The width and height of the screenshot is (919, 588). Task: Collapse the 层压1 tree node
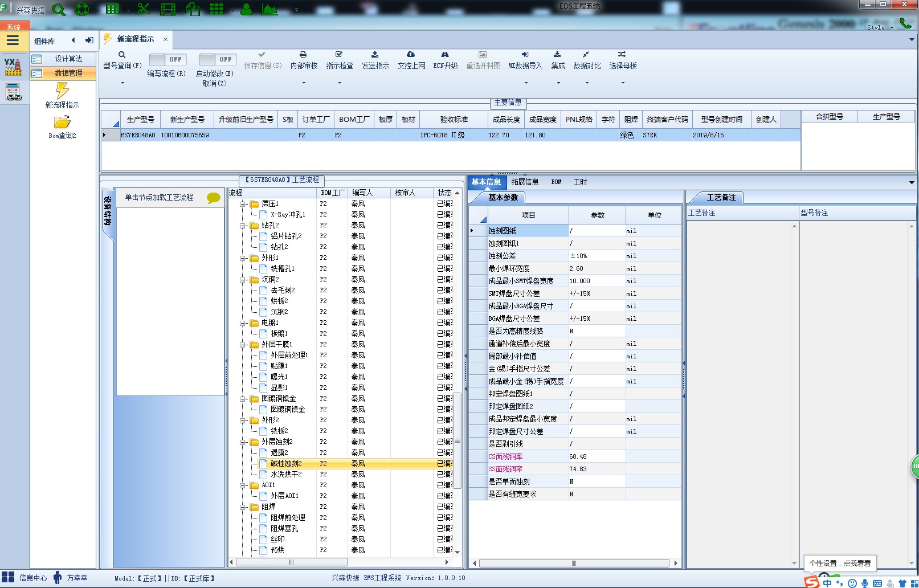pos(243,203)
